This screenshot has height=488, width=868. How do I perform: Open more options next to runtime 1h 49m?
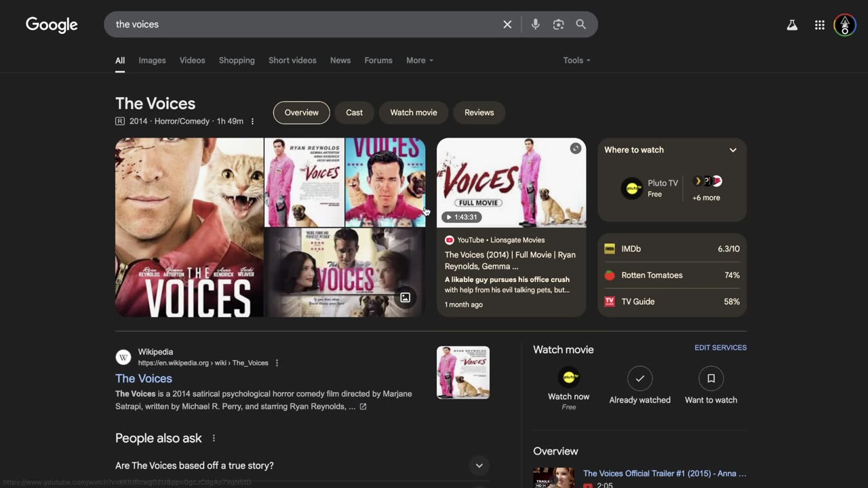point(252,121)
